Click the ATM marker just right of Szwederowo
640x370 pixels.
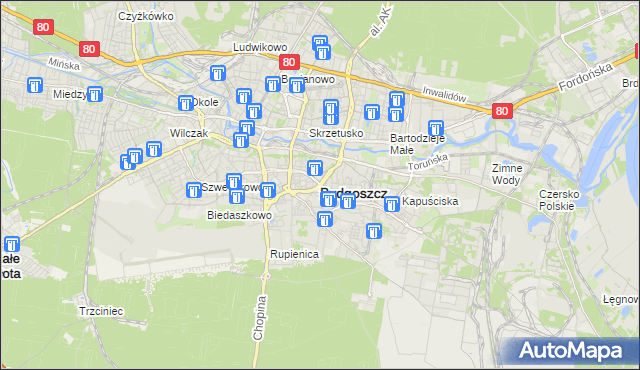click(268, 191)
